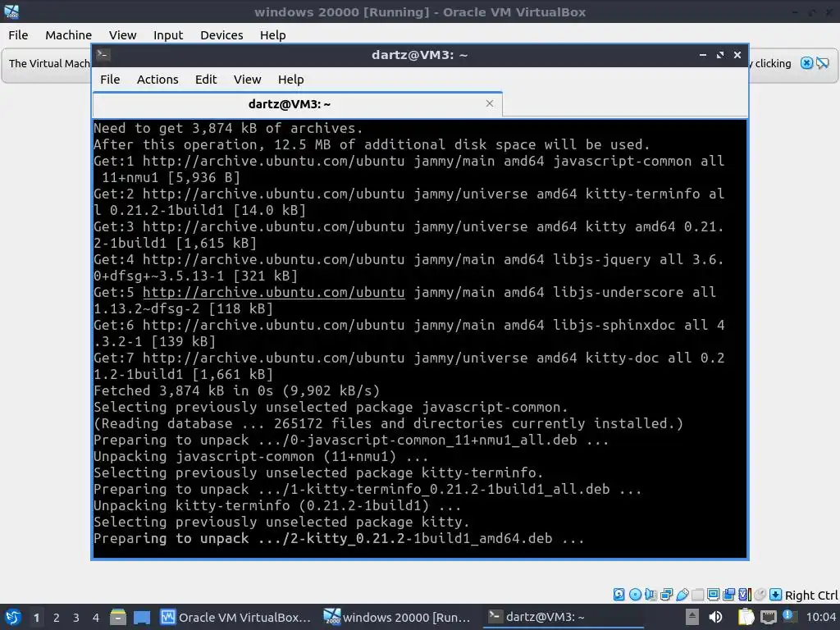Open VirtualBox Input menu
Image resolution: width=840 pixels, height=630 pixels.
tap(168, 34)
